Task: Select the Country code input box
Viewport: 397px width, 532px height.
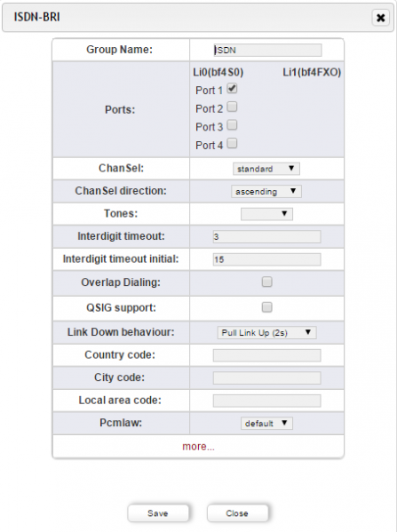Action: [x=266, y=355]
